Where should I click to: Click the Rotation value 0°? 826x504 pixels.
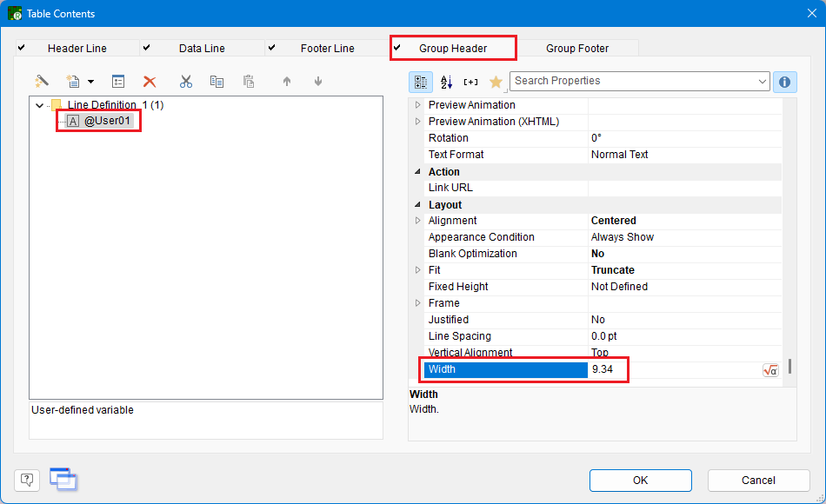click(596, 138)
